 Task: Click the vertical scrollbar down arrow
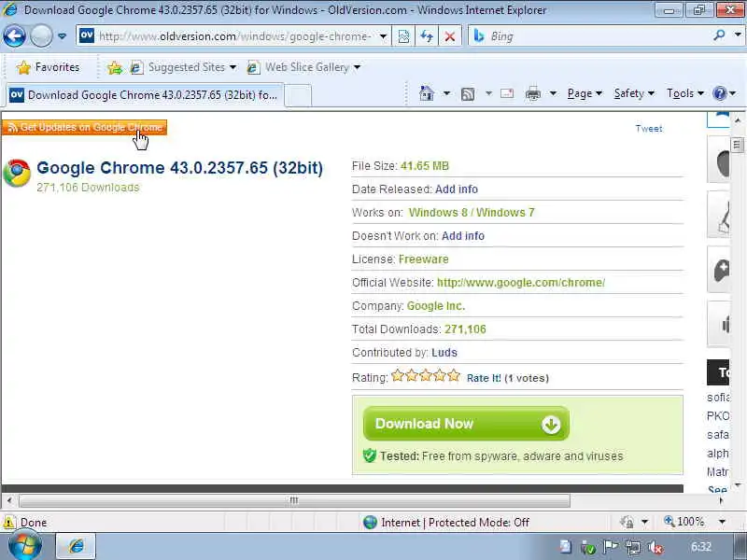point(738,485)
